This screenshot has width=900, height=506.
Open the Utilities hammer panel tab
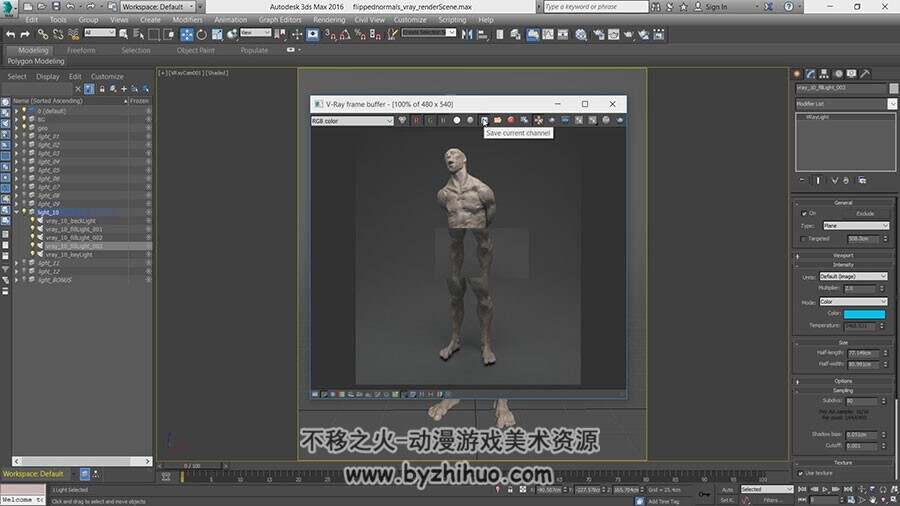click(x=866, y=73)
